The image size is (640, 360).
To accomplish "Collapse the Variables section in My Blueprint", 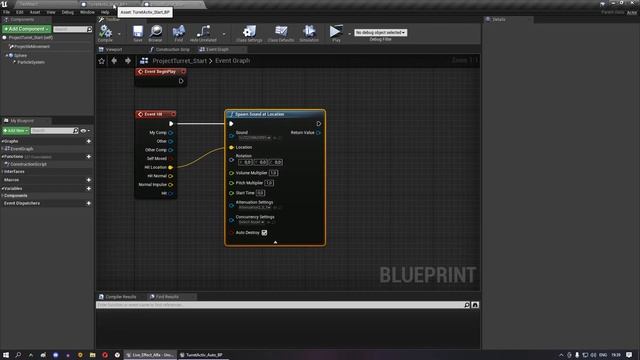I will pyautogui.click(x=2, y=189).
